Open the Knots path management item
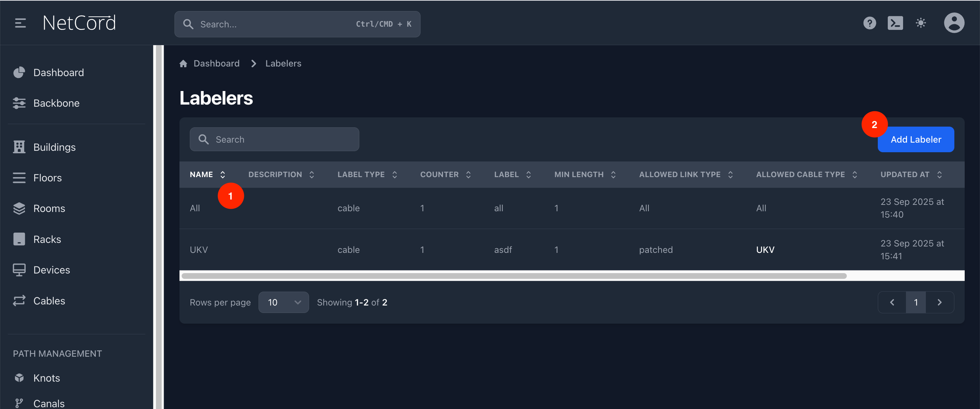 click(46, 378)
